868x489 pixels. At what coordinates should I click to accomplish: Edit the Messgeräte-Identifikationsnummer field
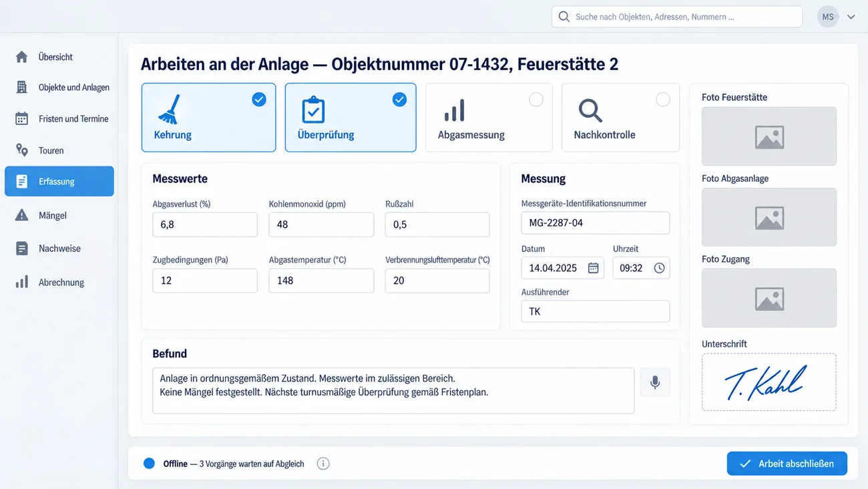[x=596, y=223]
